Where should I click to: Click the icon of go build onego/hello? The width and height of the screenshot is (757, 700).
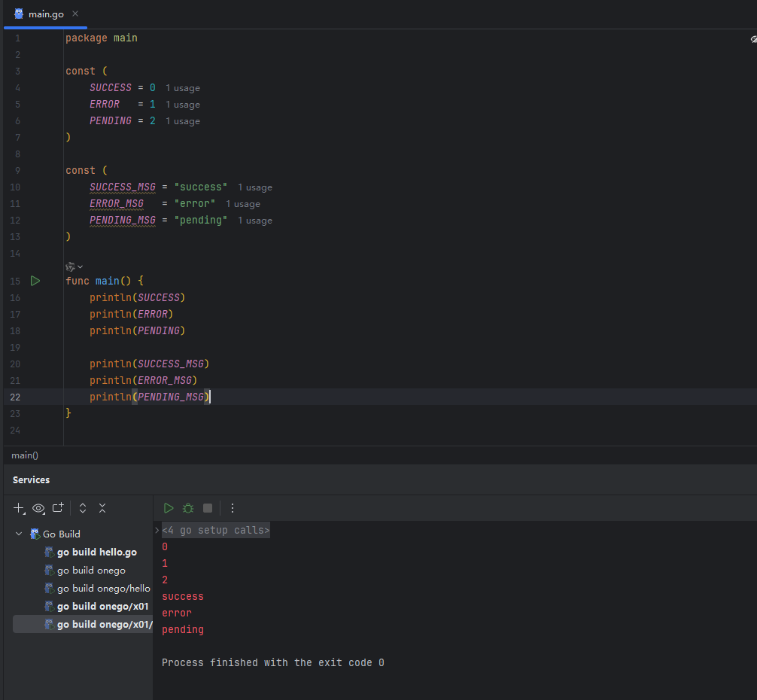click(49, 589)
